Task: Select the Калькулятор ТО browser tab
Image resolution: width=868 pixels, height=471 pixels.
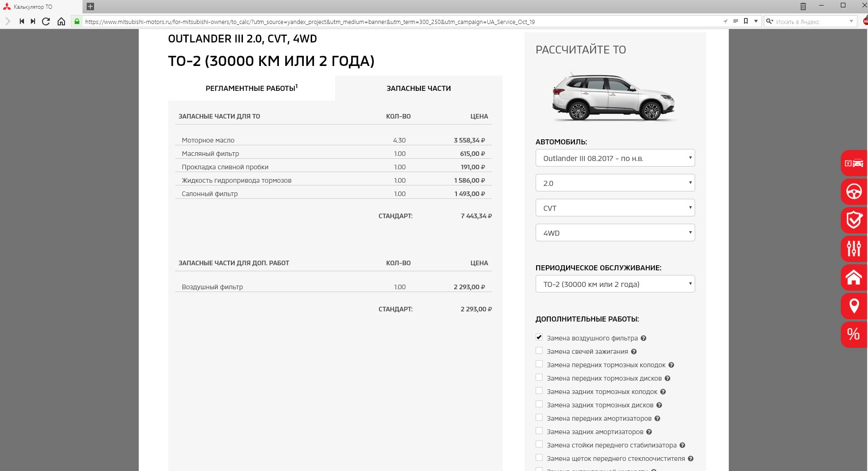Action: [41, 6]
